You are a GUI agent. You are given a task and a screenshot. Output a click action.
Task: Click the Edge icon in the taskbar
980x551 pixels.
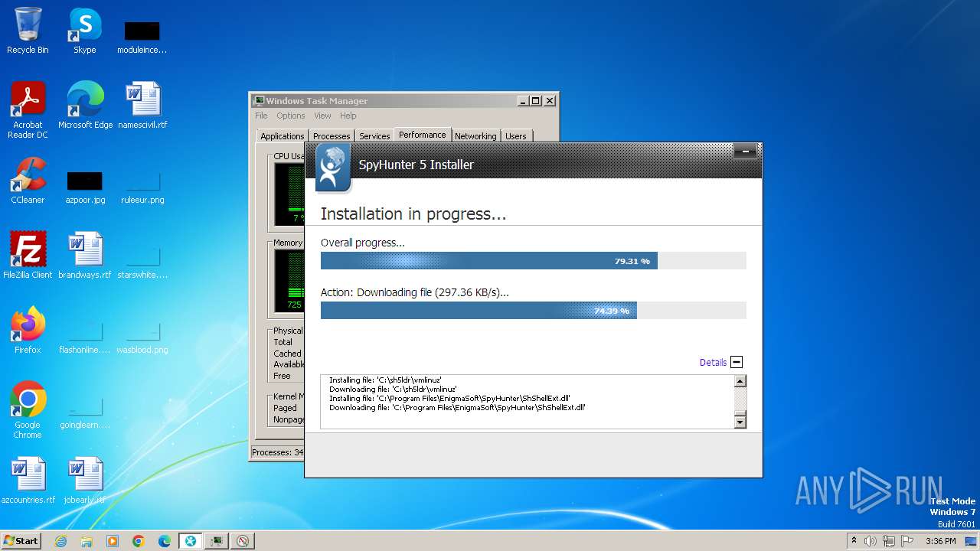pyautogui.click(x=165, y=541)
